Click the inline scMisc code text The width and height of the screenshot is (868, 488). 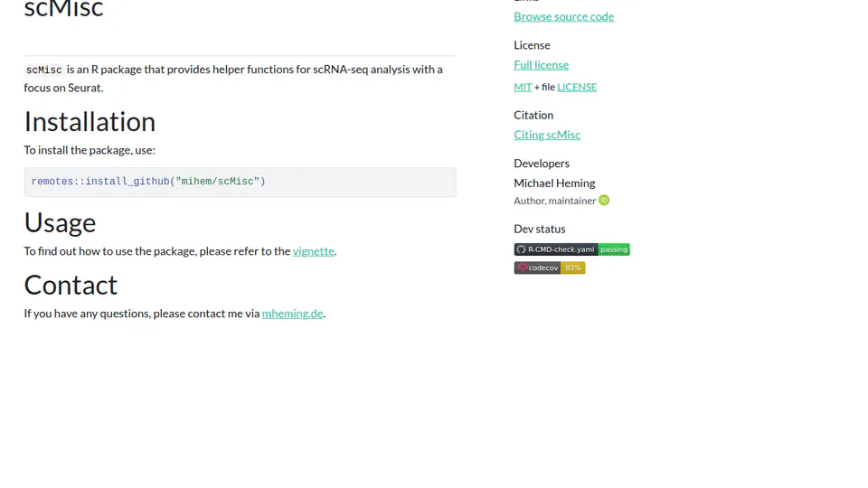[x=44, y=70]
